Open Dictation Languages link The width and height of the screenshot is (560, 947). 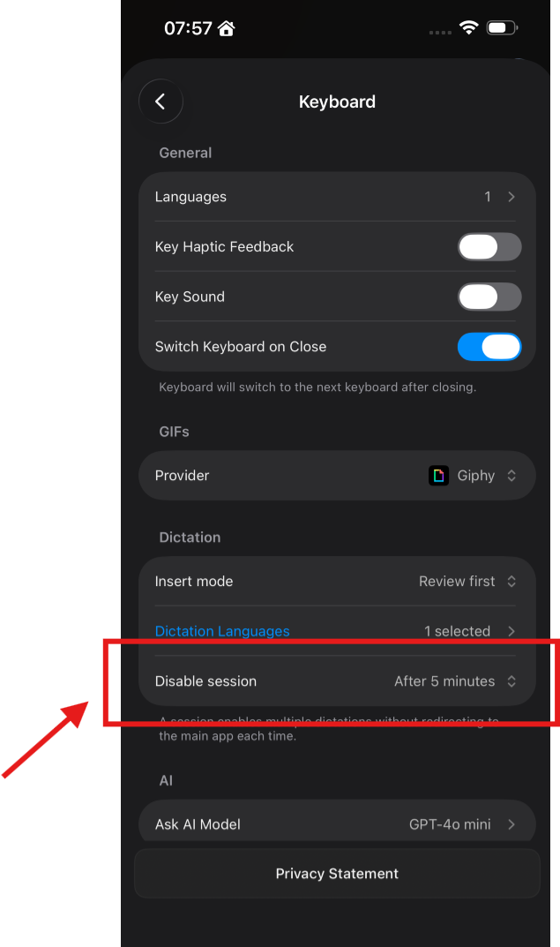click(222, 631)
